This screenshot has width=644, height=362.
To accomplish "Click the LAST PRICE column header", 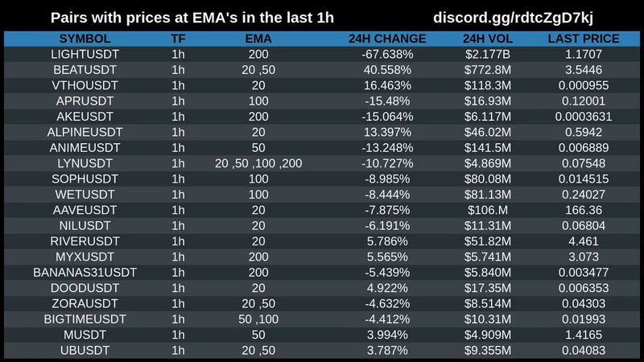I will pyautogui.click(x=584, y=39).
